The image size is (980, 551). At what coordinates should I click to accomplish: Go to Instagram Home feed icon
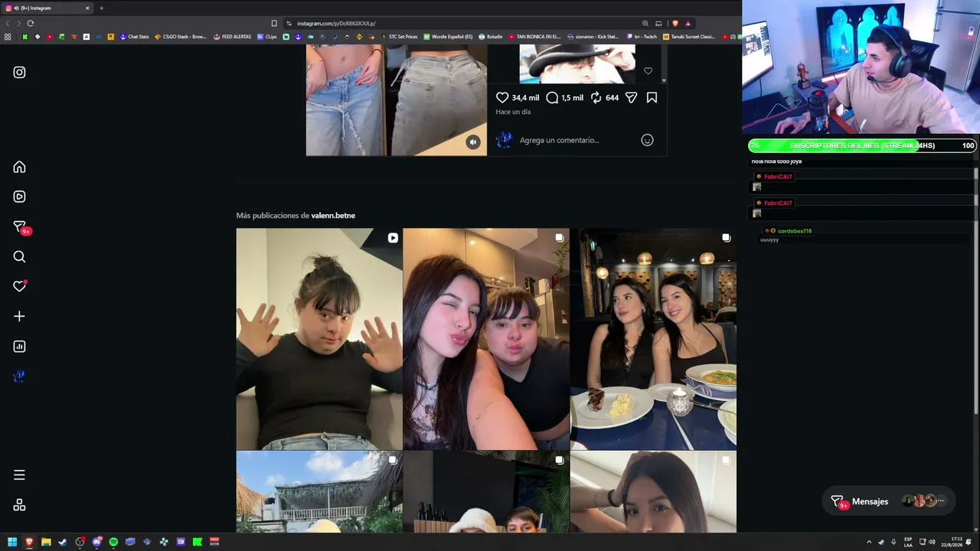[19, 167]
